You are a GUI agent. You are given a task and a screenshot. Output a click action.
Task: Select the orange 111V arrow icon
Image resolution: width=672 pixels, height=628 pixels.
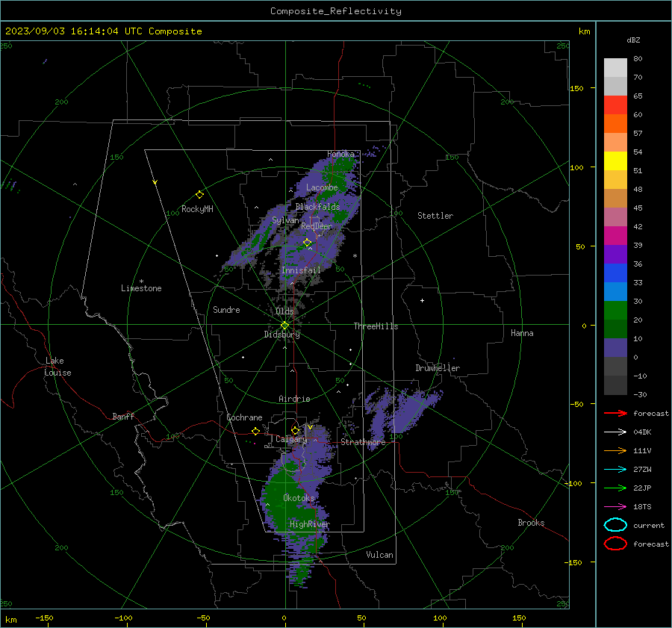point(615,450)
